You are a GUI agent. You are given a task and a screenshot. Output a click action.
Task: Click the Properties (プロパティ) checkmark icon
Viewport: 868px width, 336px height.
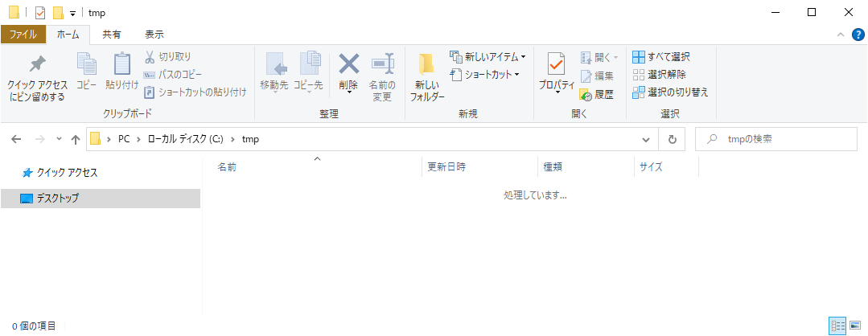pos(556,64)
